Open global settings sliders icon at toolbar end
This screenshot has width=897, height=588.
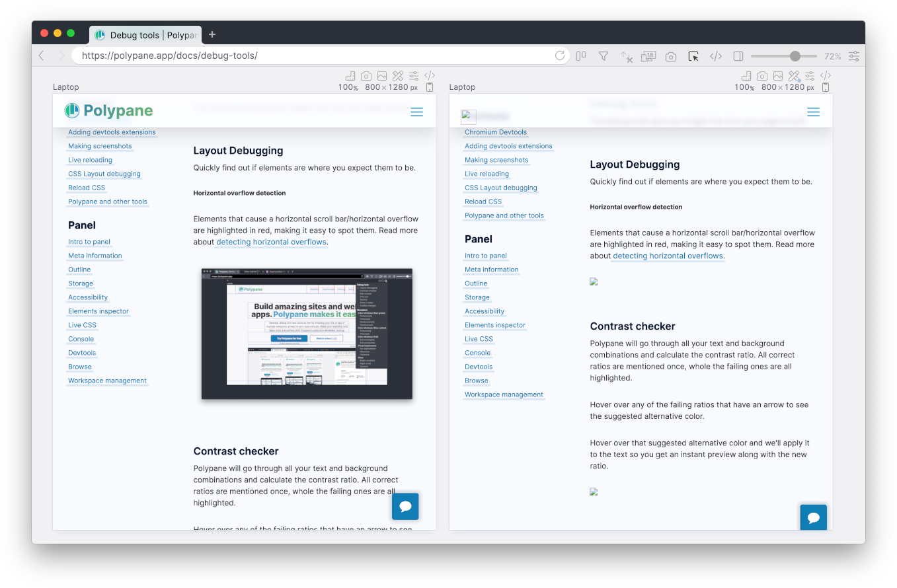click(855, 56)
